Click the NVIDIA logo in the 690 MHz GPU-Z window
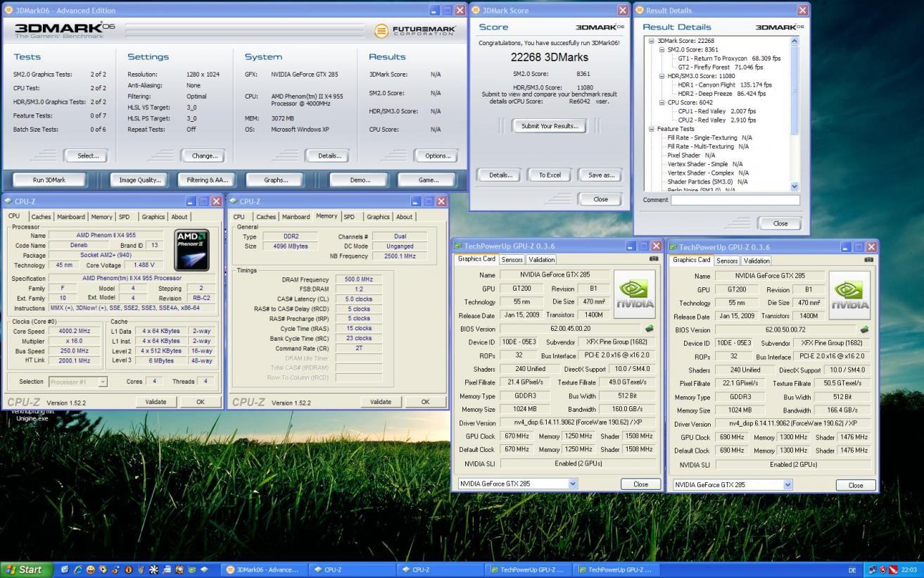Image resolution: width=924 pixels, height=578 pixels. click(849, 295)
